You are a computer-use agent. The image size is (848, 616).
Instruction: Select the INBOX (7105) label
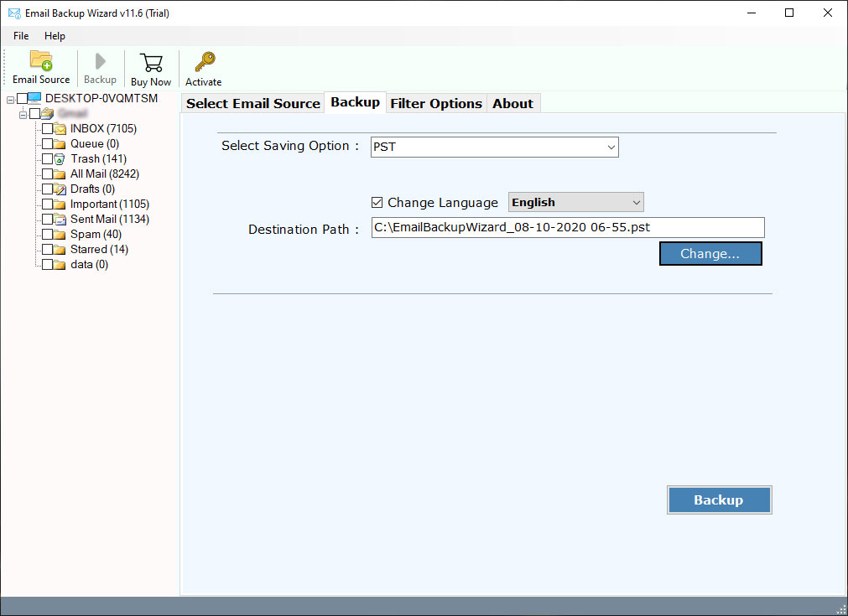(103, 128)
